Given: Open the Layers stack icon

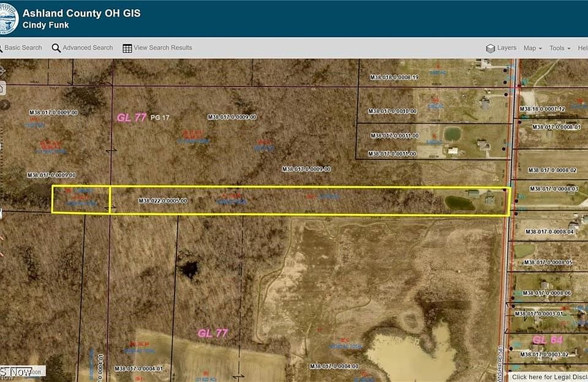Looking at the screenshot, I should [x=490, y=48].
